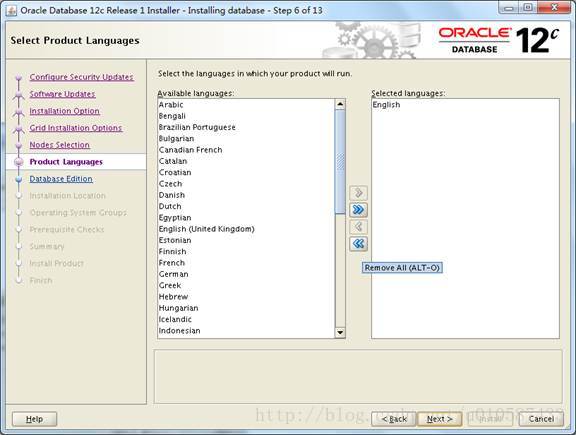This screenshot has width=576, height=435.
Task: Click the Add All double-arrow button
Action: coord(359,210)
